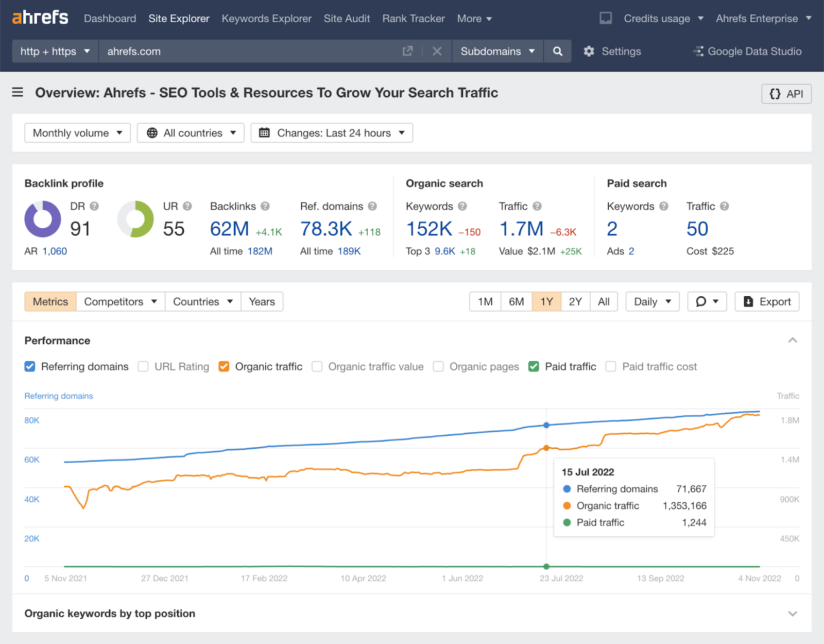Open the Monthly volume dropdown
This screenshot has height=644, width=824.
click(77, 132)
